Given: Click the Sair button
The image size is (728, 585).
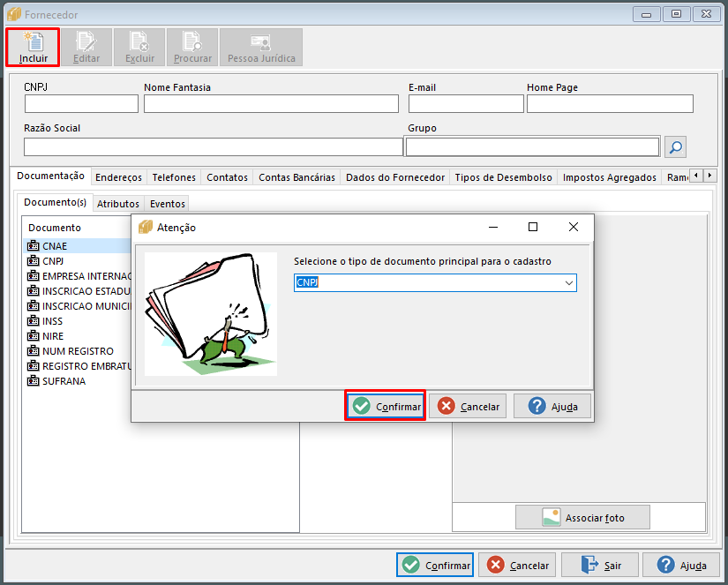Looking at the screenshot, I should point(600,565).
